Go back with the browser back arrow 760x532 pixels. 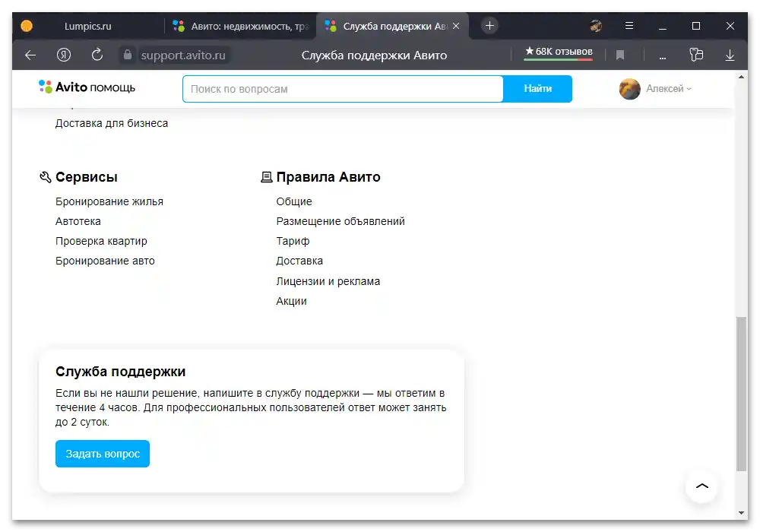(30, 55)
